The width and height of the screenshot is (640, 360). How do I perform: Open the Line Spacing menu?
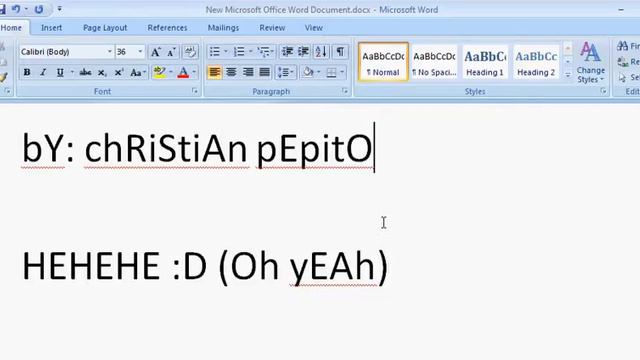[x=285, y=73]
